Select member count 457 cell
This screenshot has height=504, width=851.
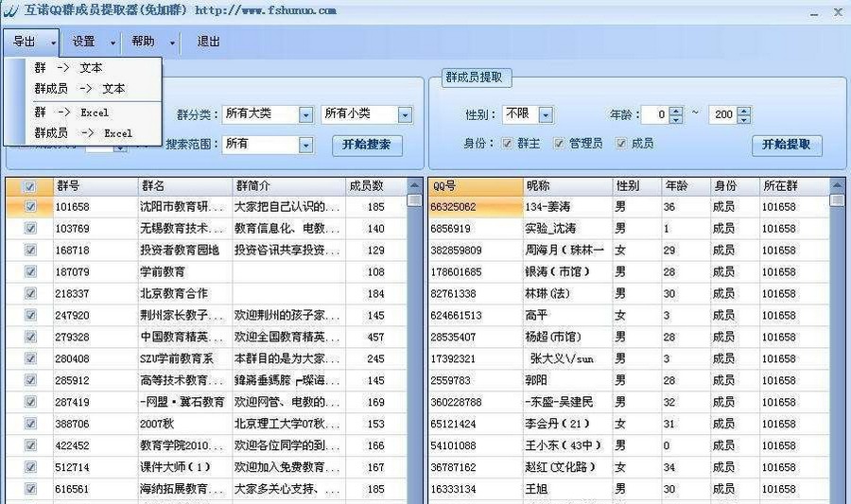click(x=375, y=337)
